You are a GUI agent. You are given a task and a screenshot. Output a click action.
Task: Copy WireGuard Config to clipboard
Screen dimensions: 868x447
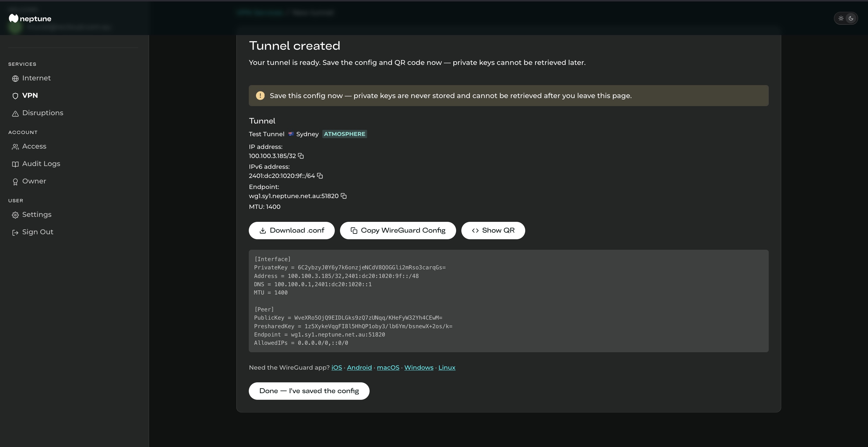click(398, 230)
